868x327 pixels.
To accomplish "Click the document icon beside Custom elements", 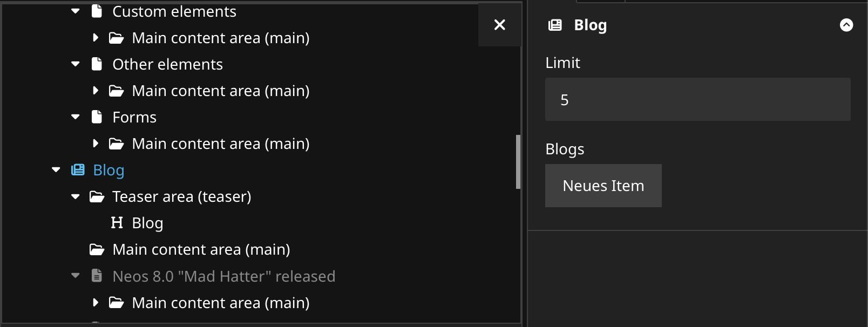I will coord(96,11).
